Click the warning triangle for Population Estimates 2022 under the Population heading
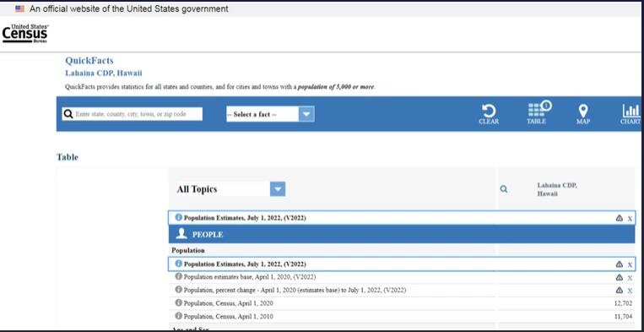644x332 pixels. (620, 264)
